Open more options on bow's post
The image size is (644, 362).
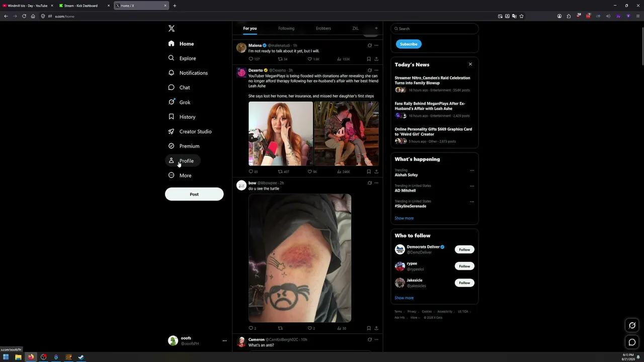click(x=376, y=183)
